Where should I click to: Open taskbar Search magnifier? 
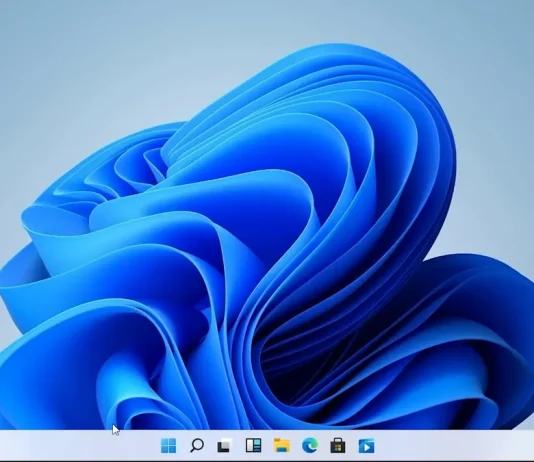point(197,445)
